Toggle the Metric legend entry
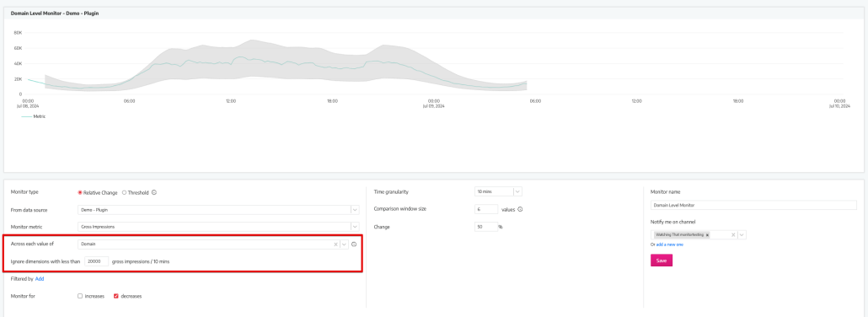This screenshot has width=868, height=317. coord(33,116)
